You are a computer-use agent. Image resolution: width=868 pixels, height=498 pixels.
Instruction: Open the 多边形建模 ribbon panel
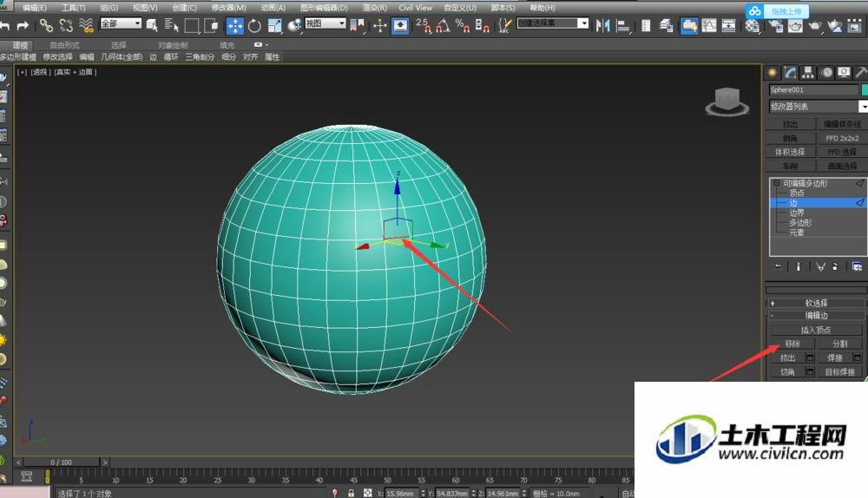click(18, 57)
